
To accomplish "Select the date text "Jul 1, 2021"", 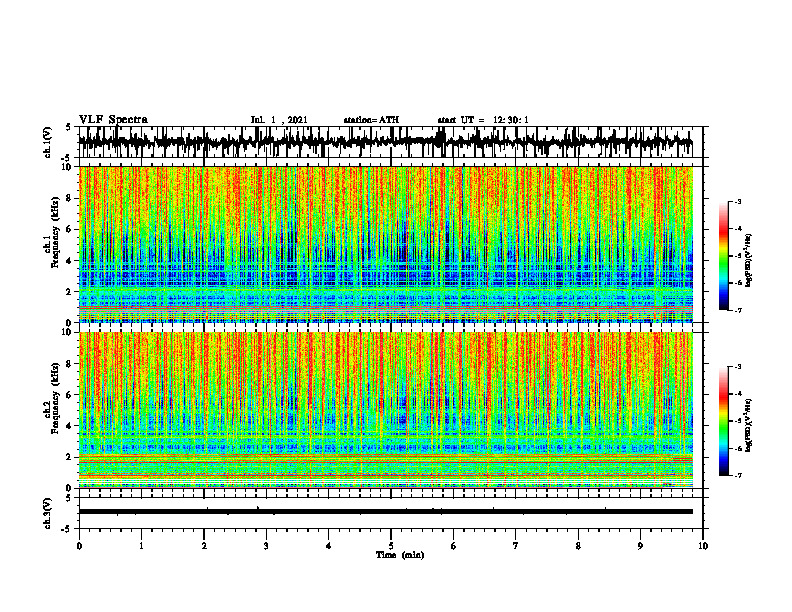I will [x=279, y=120].
